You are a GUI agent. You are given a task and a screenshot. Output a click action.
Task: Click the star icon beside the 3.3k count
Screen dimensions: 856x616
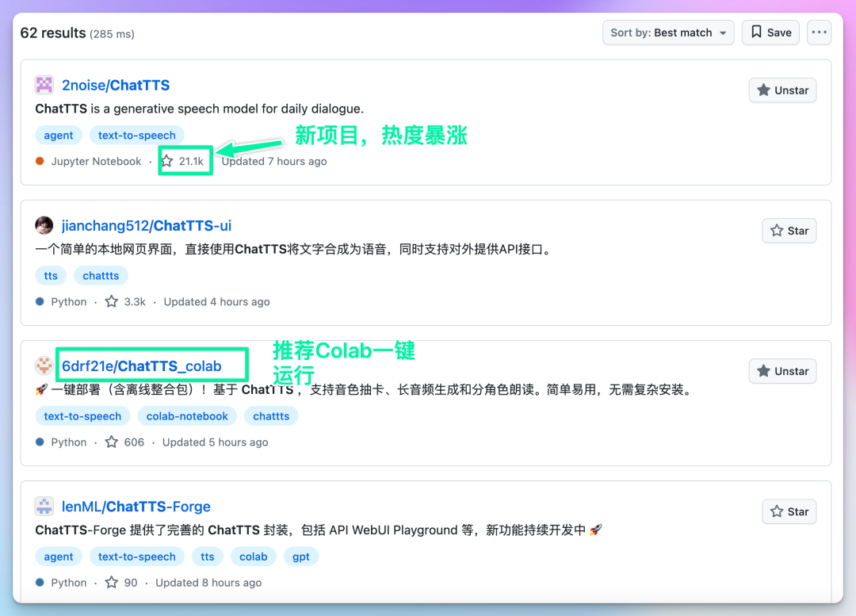pos(111,301)
